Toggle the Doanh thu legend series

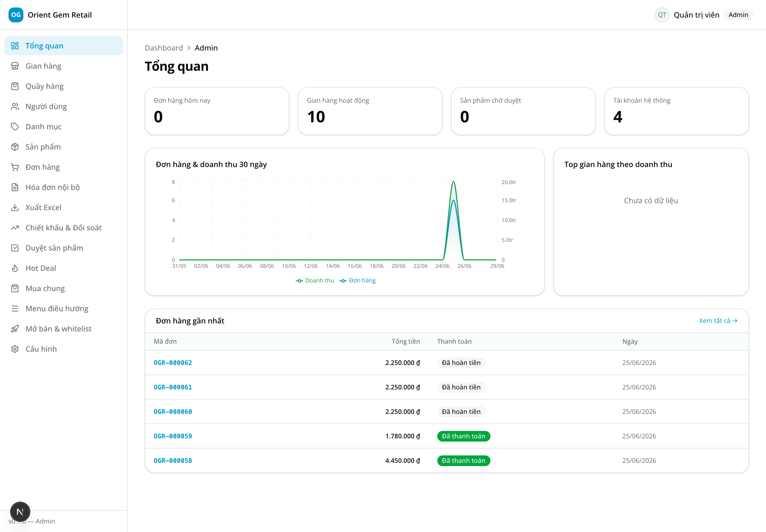point(315,281)
